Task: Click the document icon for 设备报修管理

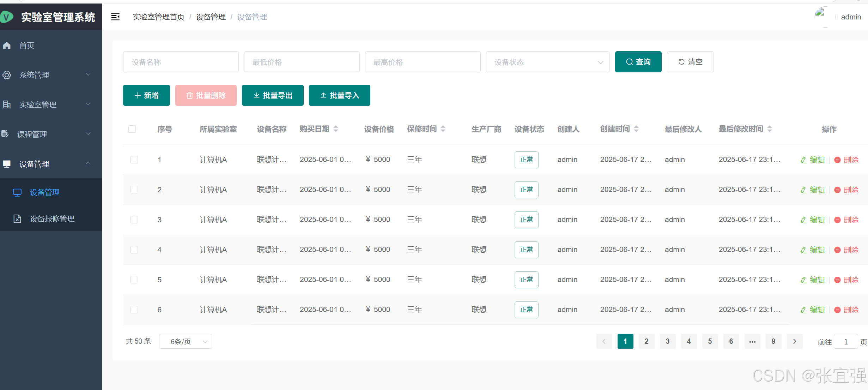Action: 17,219
